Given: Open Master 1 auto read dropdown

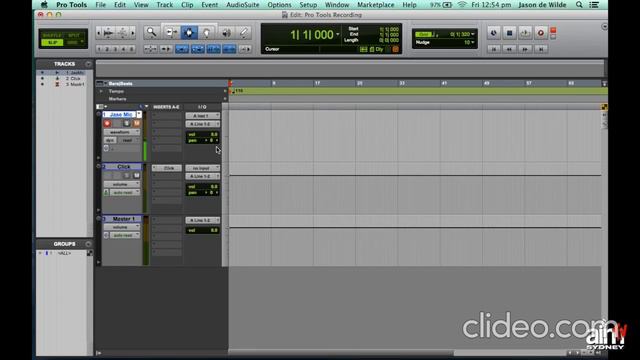Looking at the screenshot, I should pyautogui.click(x=125, y=236).
